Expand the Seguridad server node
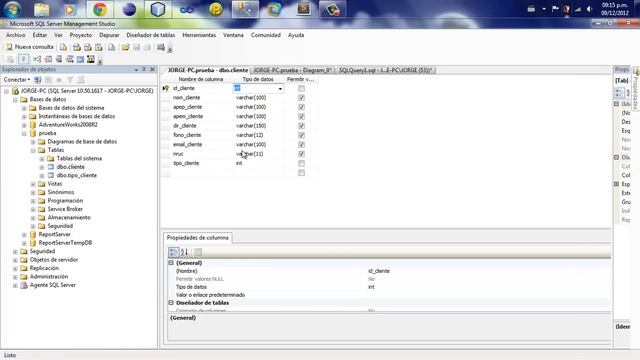The image size is (640, 360). [15, 251]
